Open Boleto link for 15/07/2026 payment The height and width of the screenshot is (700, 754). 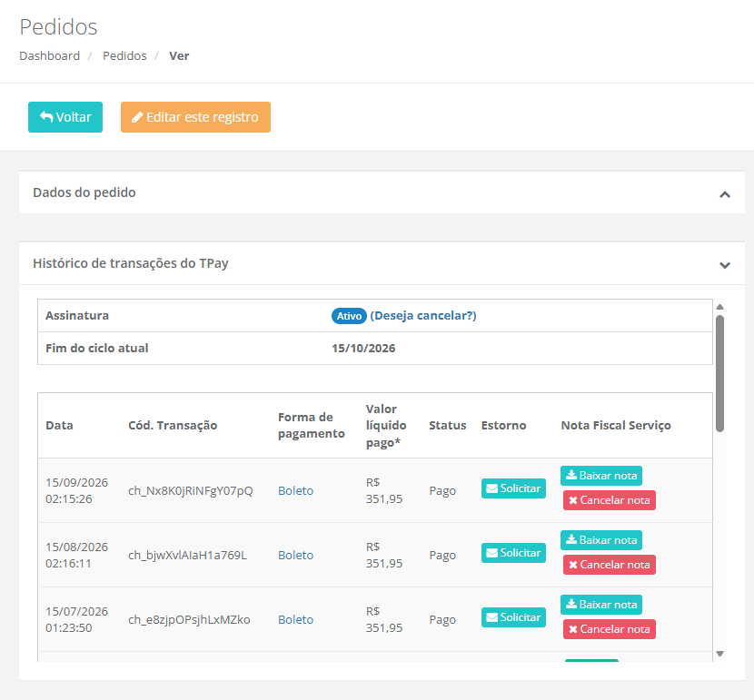296,619
